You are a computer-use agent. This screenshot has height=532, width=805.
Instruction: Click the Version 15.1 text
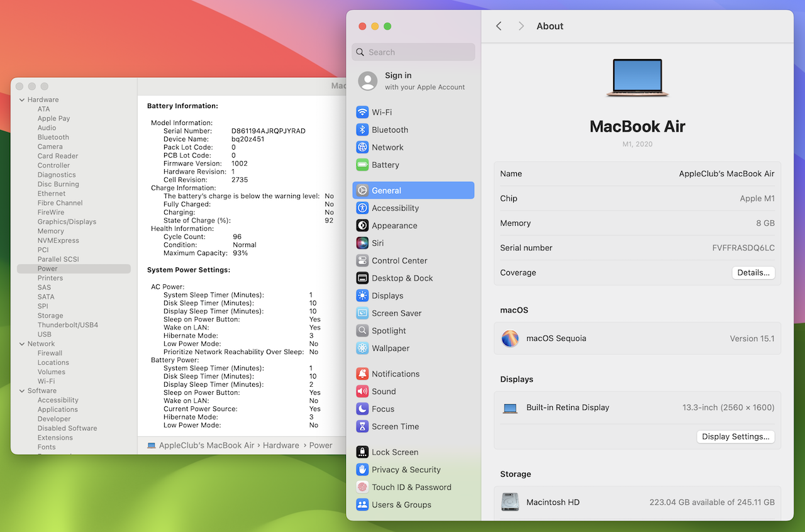click(752, 338)
